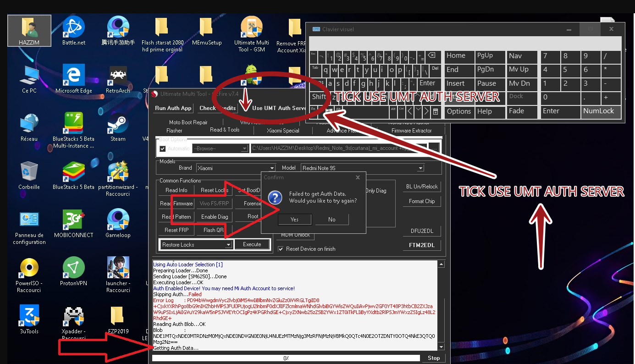Open the FZP2019 folder
The image size is (635, 364).
[118, 320]
